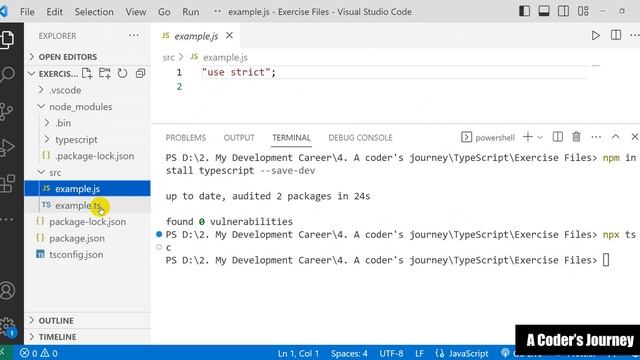Open the Run menu
Screen dimensions: 640x360
pos(191,11)
